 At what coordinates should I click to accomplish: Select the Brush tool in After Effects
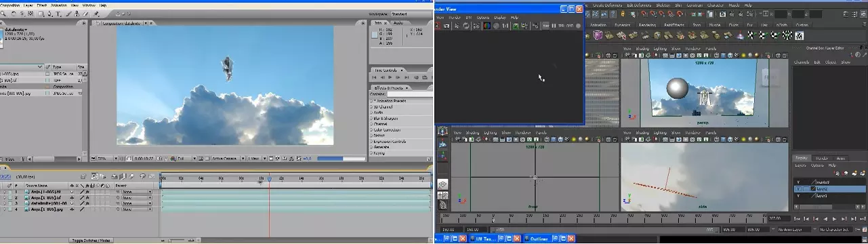(x=68, y=14)
